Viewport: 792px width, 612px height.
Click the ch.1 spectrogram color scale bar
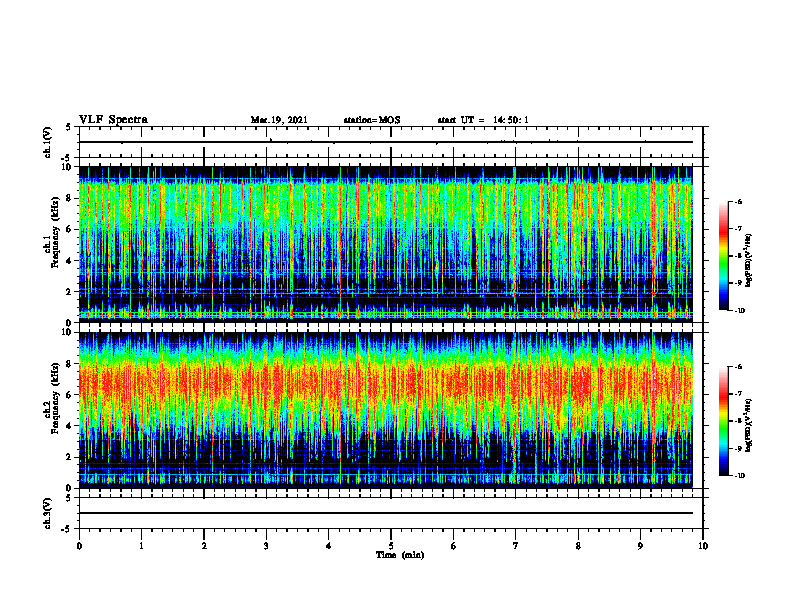723,256
